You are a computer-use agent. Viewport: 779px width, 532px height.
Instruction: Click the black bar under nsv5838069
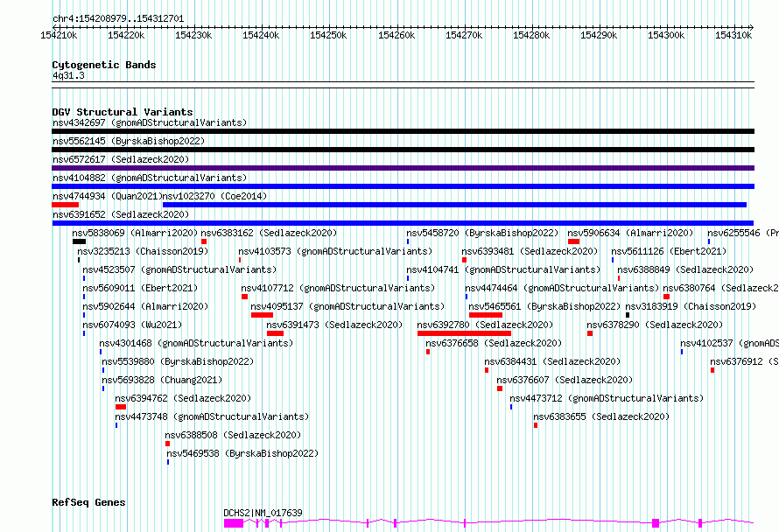[79, 241]
